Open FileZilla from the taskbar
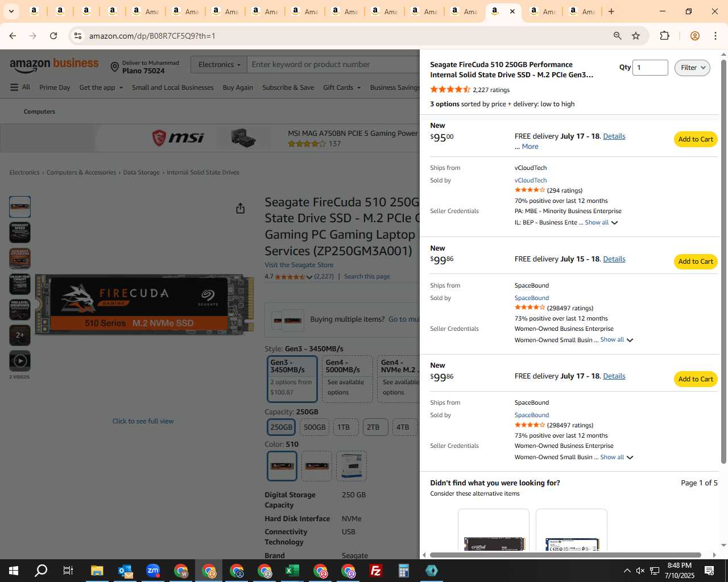This screenshot has height=582, width=728. click(375, 571)
